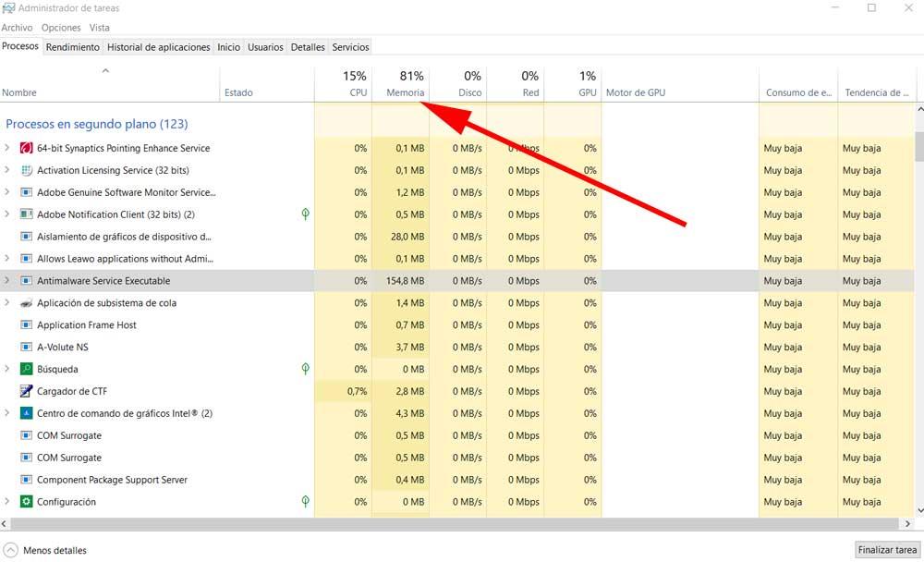This screenshot has height=562, width=924.
Task: Click the Aislamiento de gráficos process icon
Action: pos(26,237)
